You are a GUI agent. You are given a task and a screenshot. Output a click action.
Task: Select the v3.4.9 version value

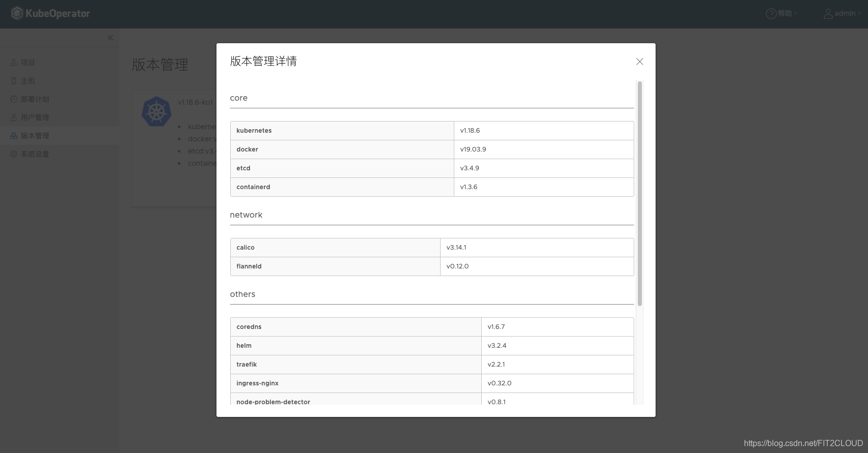470,168
